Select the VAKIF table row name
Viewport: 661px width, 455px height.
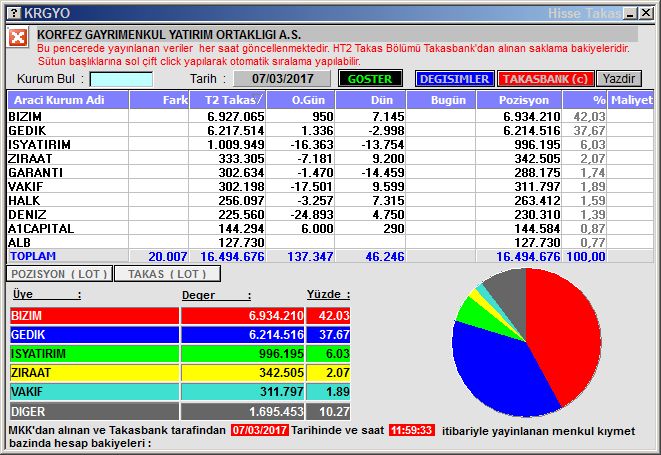tap(26, 186)
